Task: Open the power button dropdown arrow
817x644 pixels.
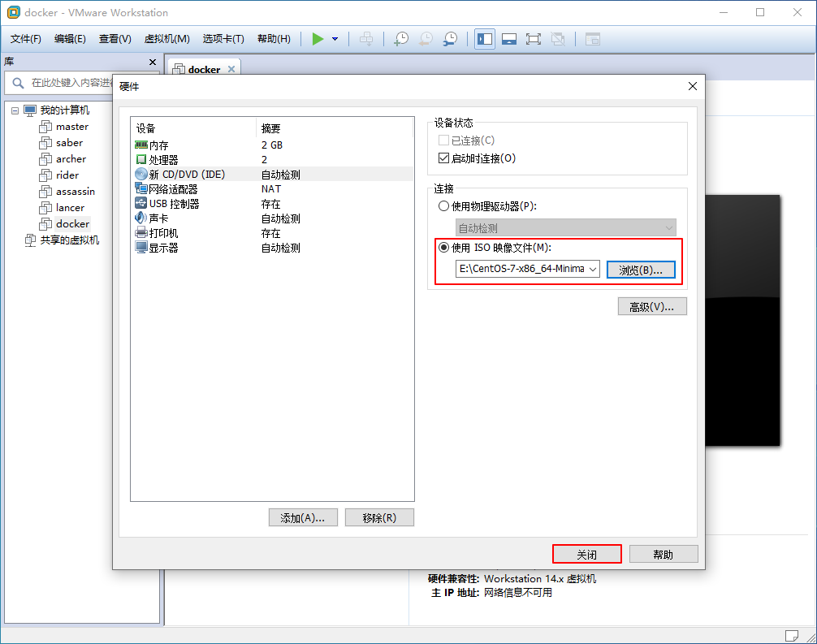Action: click(333, 38)
